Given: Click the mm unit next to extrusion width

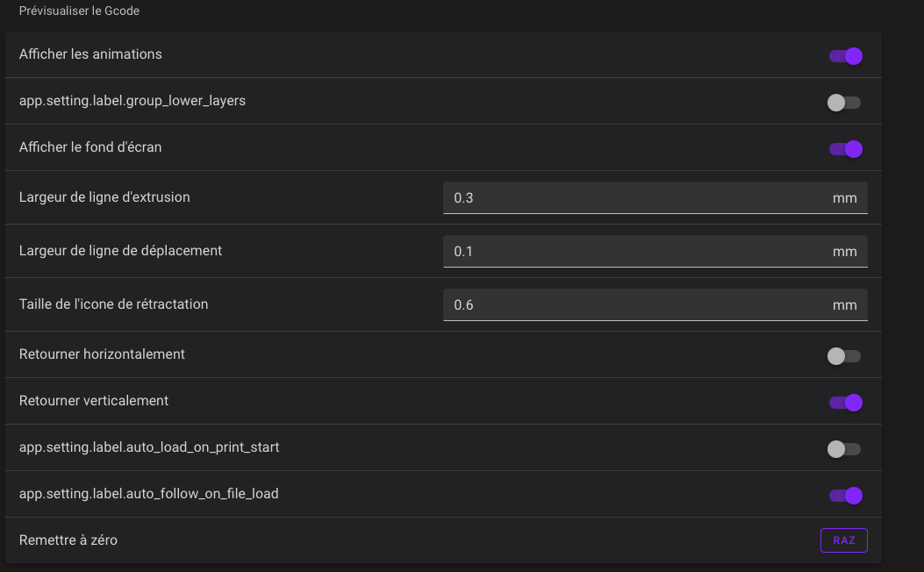Looking at the screenshot, I should (x=845, y=197).
